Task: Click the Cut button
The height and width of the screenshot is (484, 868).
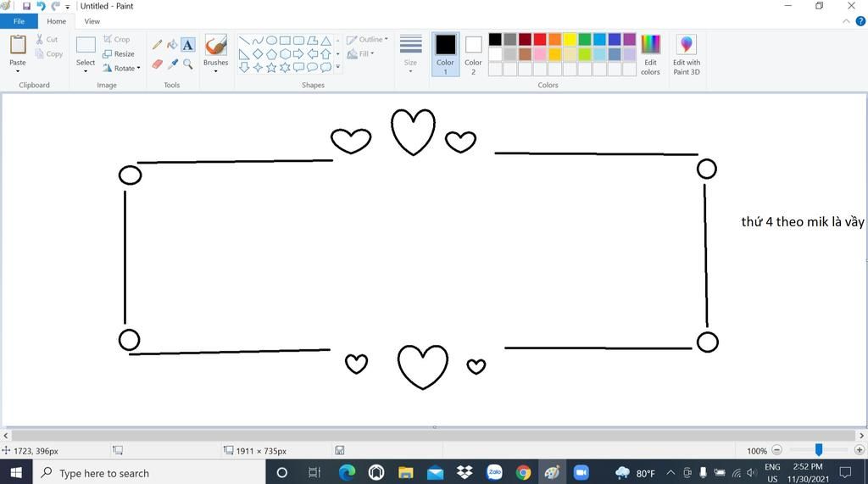Action: (47, 39)
